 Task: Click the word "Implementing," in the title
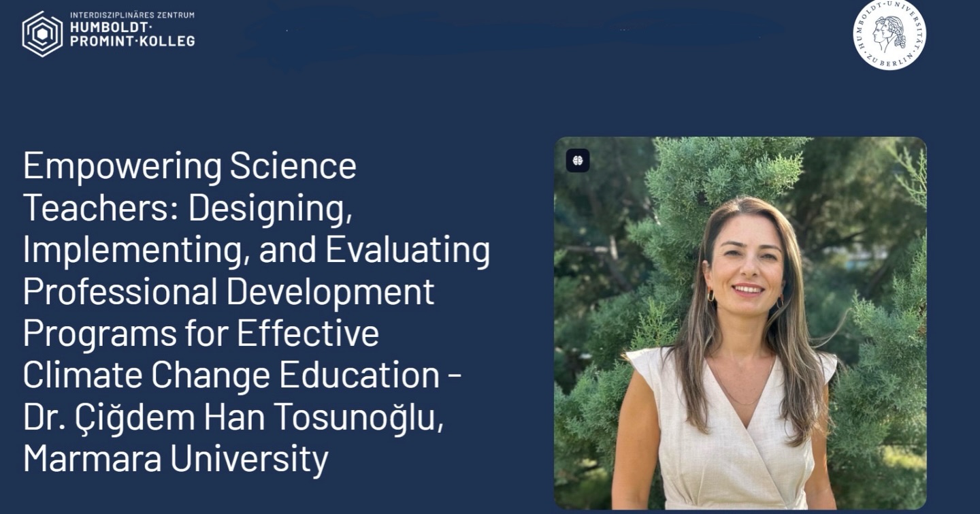pos(135,250)
